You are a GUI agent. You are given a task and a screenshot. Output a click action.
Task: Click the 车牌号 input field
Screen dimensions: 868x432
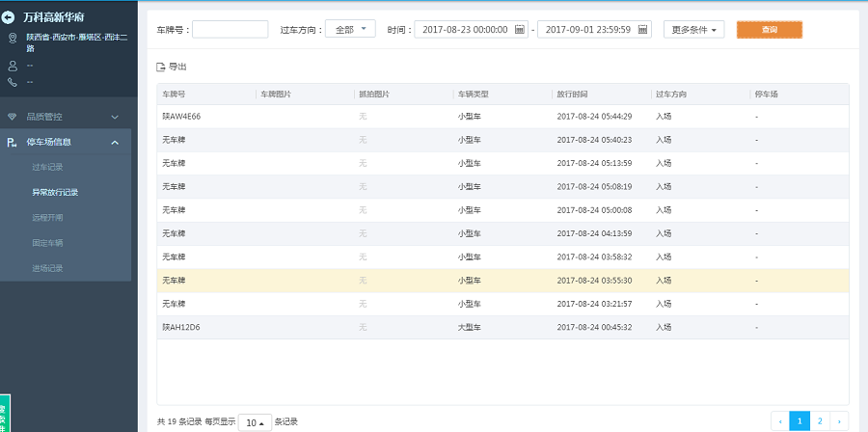coord(230,29)
